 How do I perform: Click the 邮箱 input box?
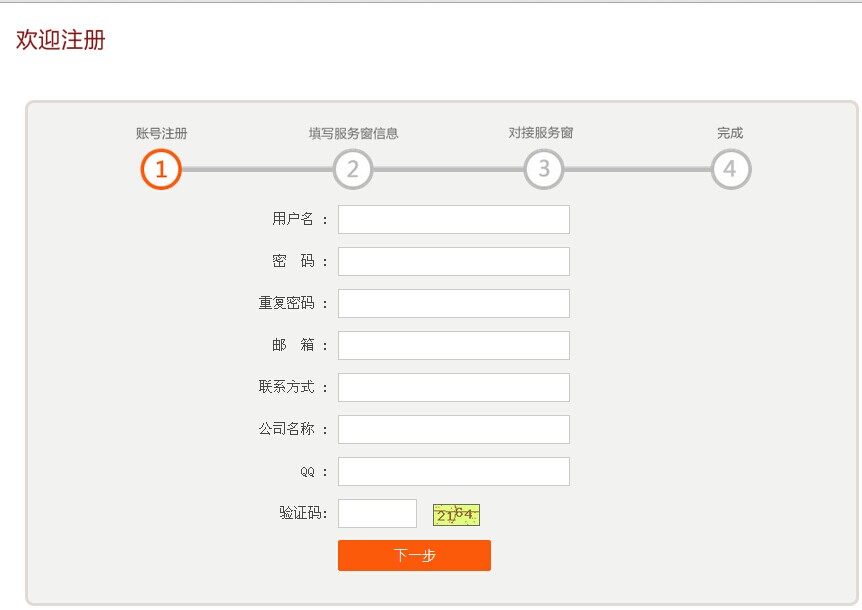pos(453,346)
